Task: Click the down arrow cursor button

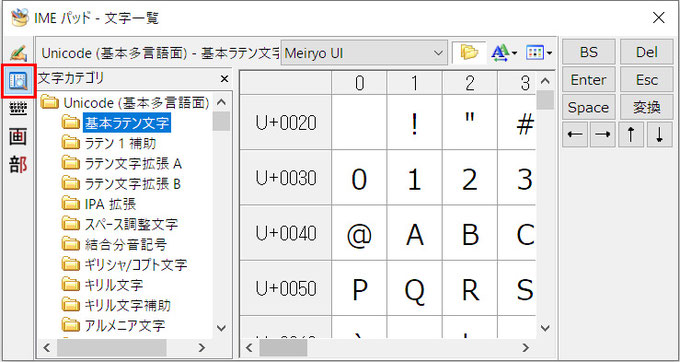Action: click(x=660, y=135)
